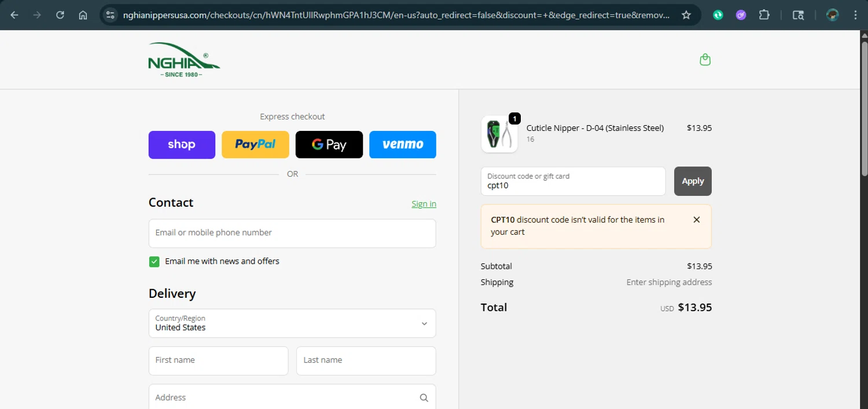Click the Cuticle Nipper - D-04 product name
Viewport: 868px width, 409px height.
[x=595, y=128]
